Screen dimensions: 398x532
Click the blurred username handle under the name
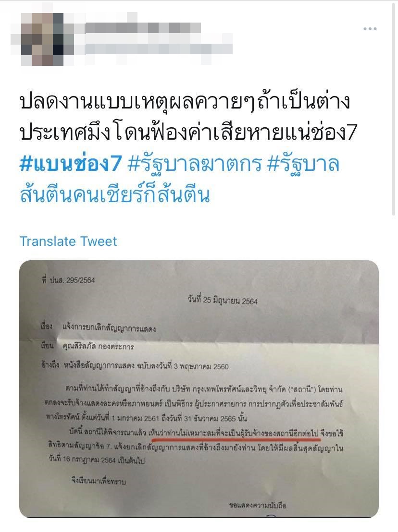tap(158, 48)
